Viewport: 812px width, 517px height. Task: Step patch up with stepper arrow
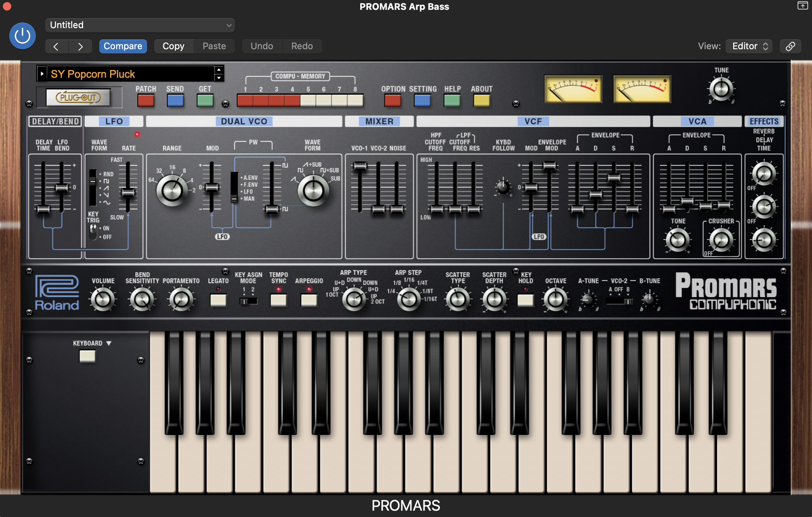(219, 70)
